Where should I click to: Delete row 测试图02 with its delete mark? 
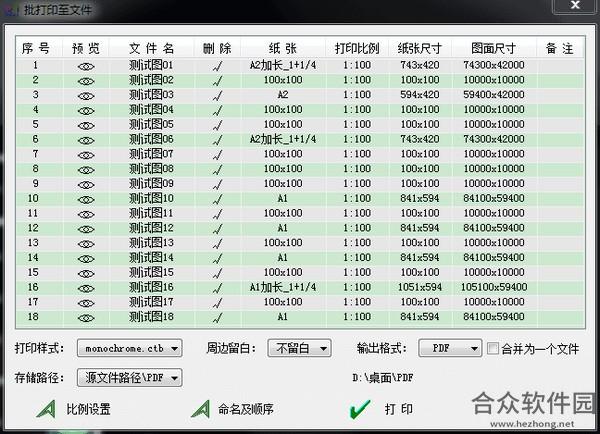pyautogui.click(x=217, y=81)
